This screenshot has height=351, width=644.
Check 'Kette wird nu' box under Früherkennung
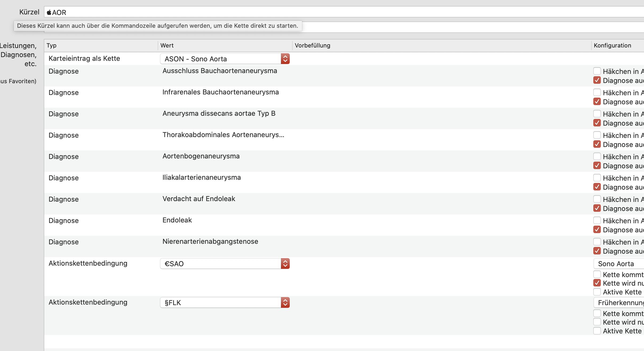[x=597, y=322]
